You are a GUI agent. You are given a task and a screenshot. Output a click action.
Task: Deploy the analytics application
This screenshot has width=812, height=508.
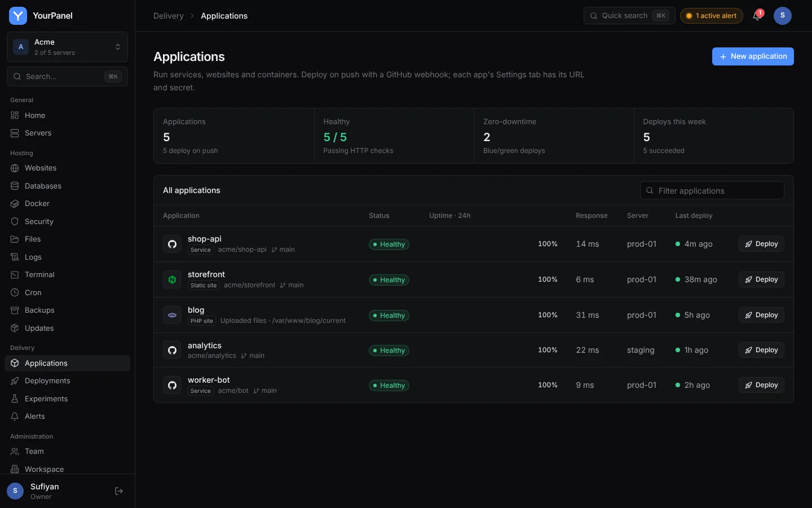(761, 350)
